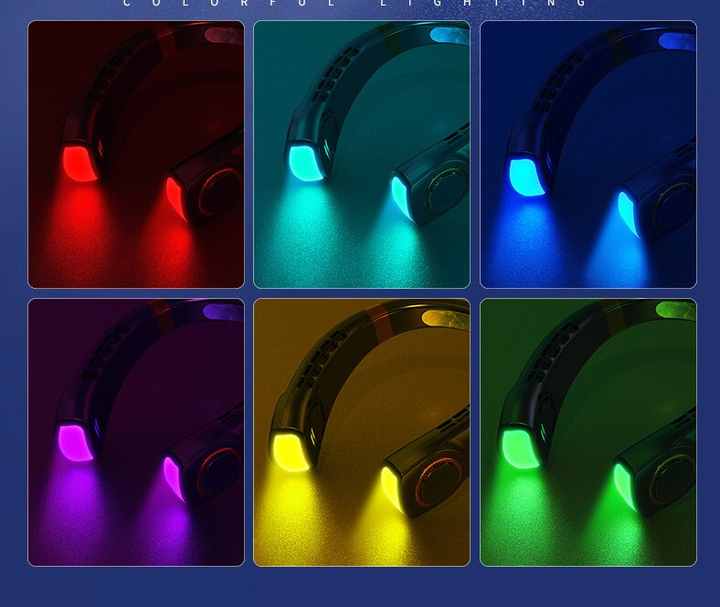The height and width of the screenshot is (607, 720).
Task: Click the COLORFUL LIGHTING heading text
Action: [x=355, y=3]
